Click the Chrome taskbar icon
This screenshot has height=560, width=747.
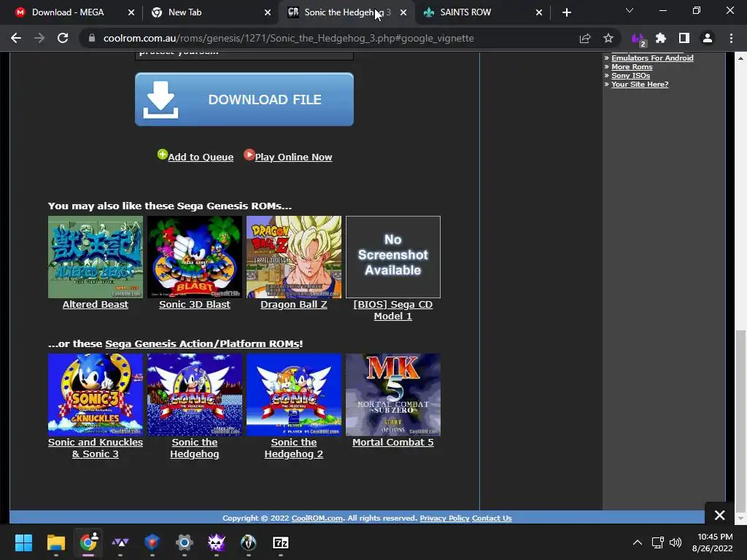pyautogui.click(x=88, y=542)
